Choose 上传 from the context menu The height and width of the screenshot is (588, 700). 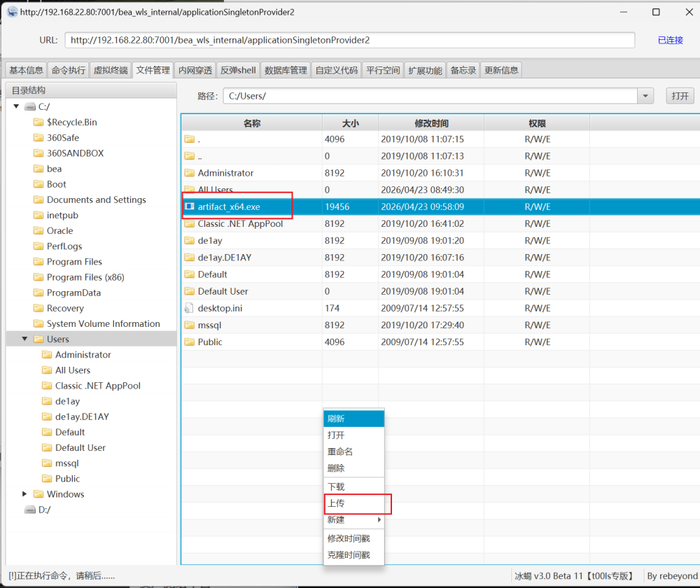tap(337, 503)
